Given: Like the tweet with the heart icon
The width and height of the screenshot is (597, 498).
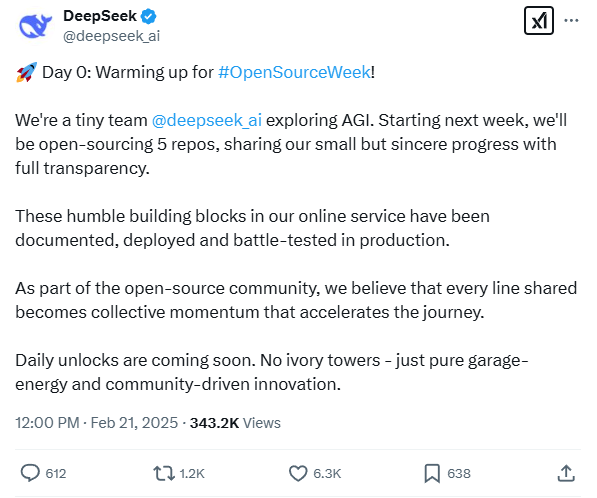Looking at the screenshot, I should tap(298, 473).
